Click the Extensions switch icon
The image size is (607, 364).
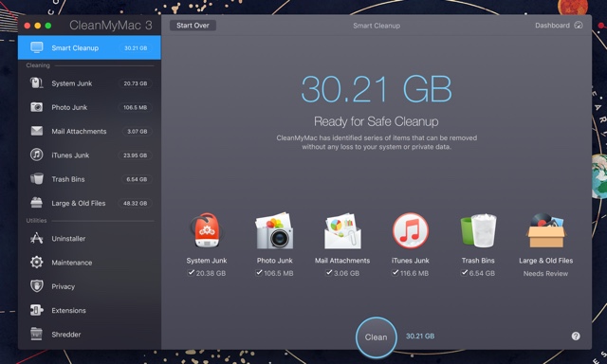pyautogui.click(x=37, y=310)
